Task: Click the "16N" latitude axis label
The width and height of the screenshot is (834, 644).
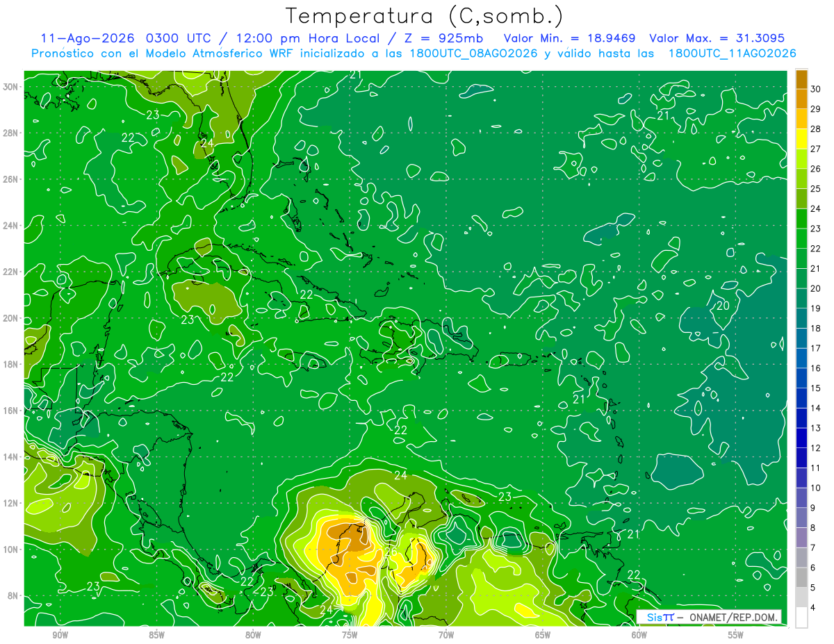Action: click(x=10, y=411)
